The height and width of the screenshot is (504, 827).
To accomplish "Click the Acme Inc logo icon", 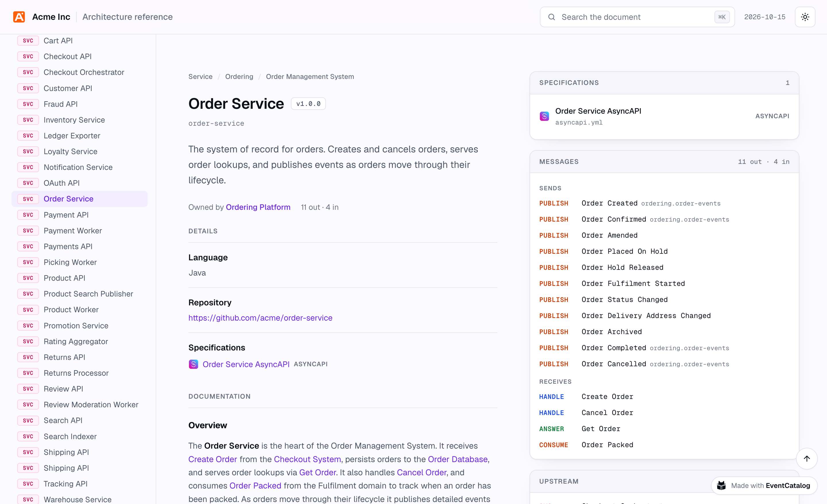I will coord(19,17).
